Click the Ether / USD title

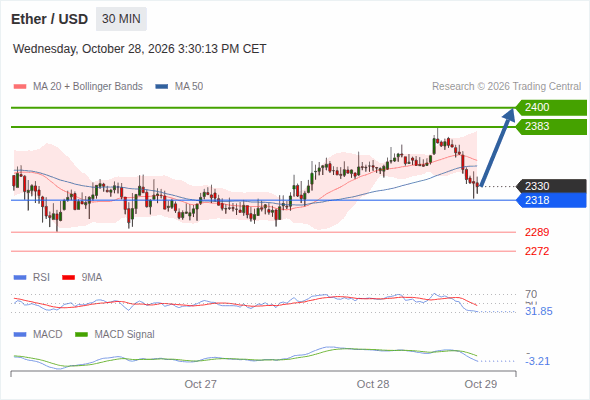coord(49,19)
